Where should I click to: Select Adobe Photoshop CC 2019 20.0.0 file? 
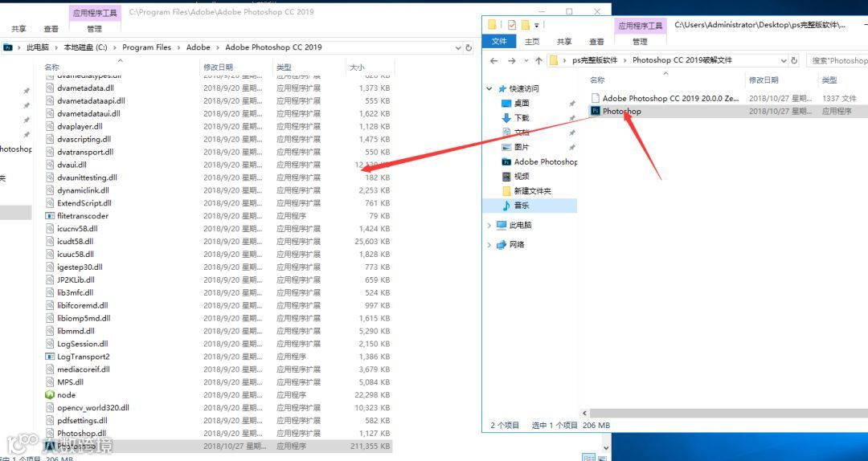click(670, 98)
